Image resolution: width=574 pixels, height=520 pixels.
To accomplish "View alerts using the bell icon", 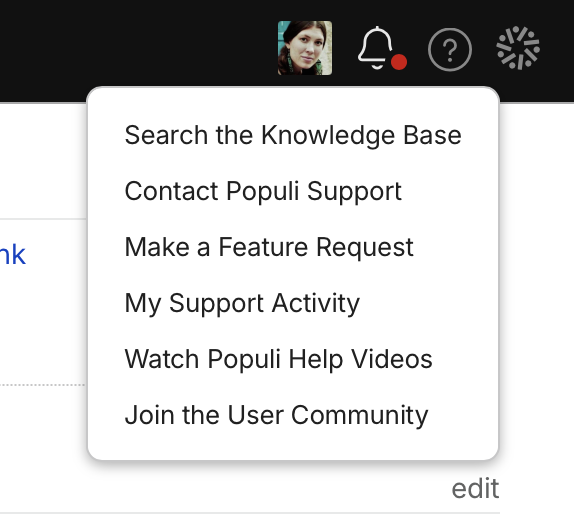I will (x=376, y=48).
